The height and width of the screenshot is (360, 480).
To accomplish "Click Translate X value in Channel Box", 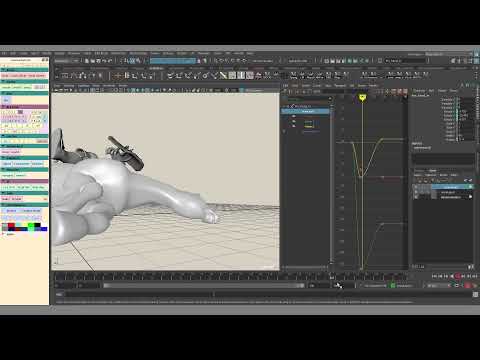I will [466, 100].
